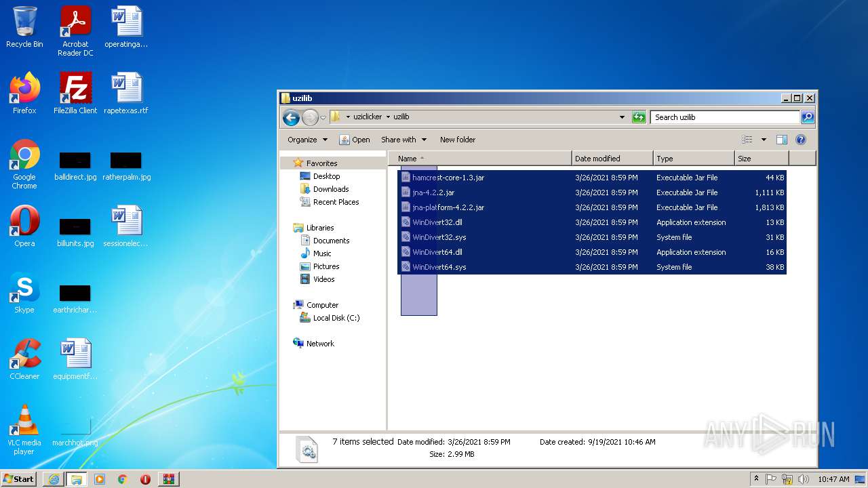The image size is (868, 488).
Task: Sort by the Size column header
Action: tap(762, 159)
